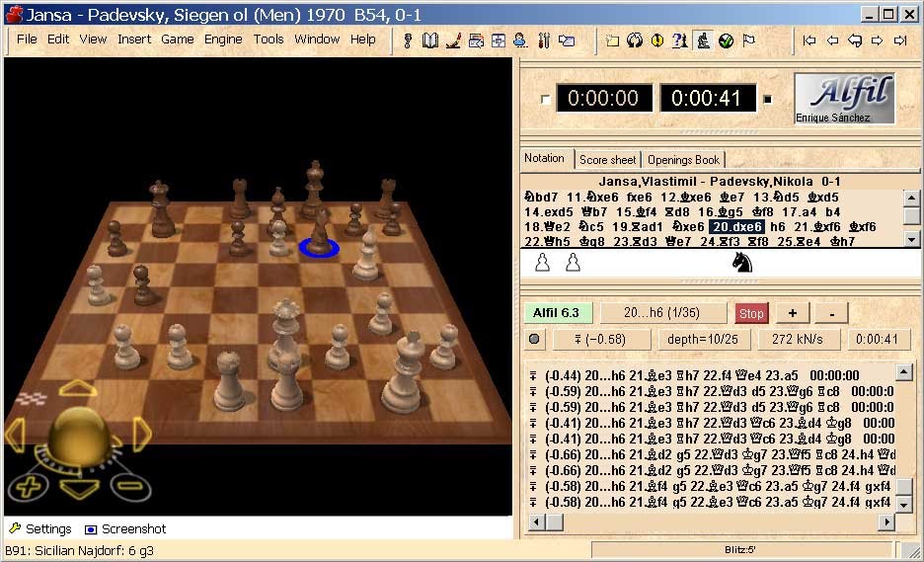Decrease analysis lines with the minus button
Screen dimensions: 924x562
click(831, 313)
